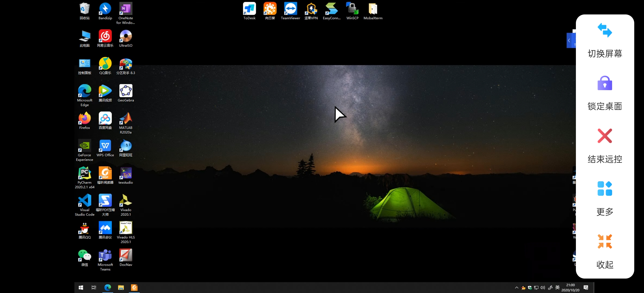This screenshot has width=644, height=293.
Task: Select the MobaXterm desktop icon
Action: click(373, 11)
